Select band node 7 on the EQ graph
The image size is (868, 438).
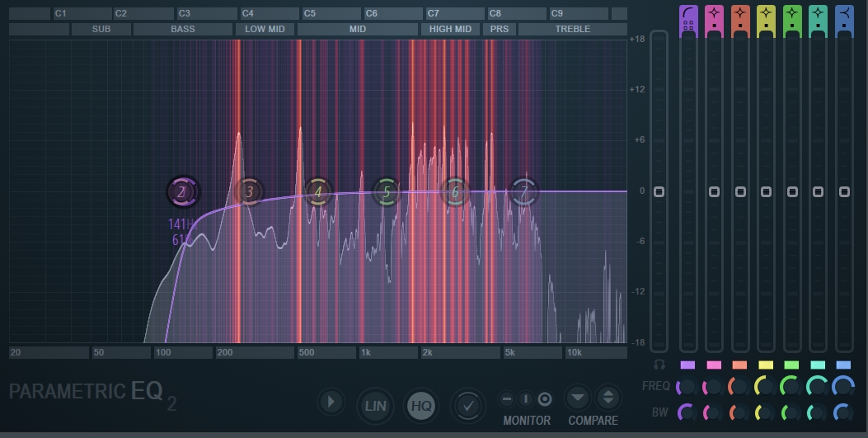point(523,192)
